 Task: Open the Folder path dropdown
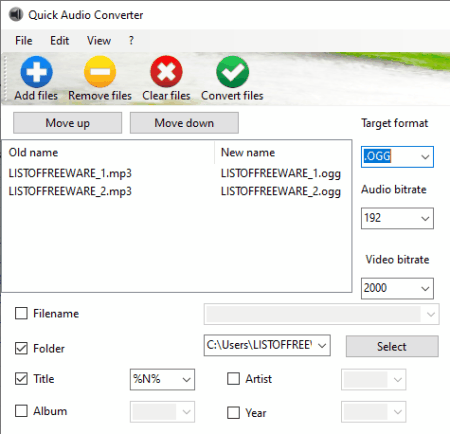click(322, 346)
